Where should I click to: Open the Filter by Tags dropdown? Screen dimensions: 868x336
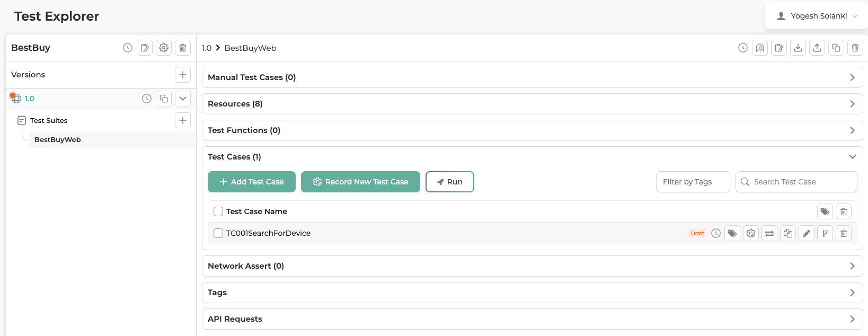pos(693,182)
